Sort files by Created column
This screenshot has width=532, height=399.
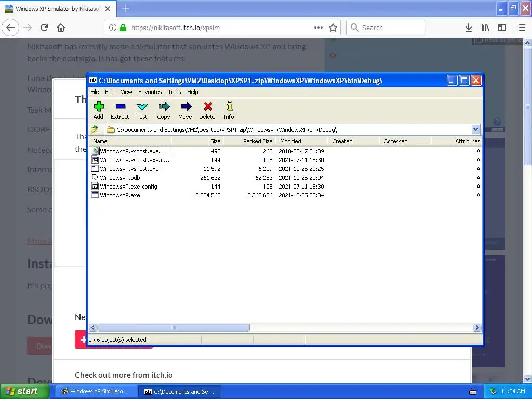click(x=353, y=141)
